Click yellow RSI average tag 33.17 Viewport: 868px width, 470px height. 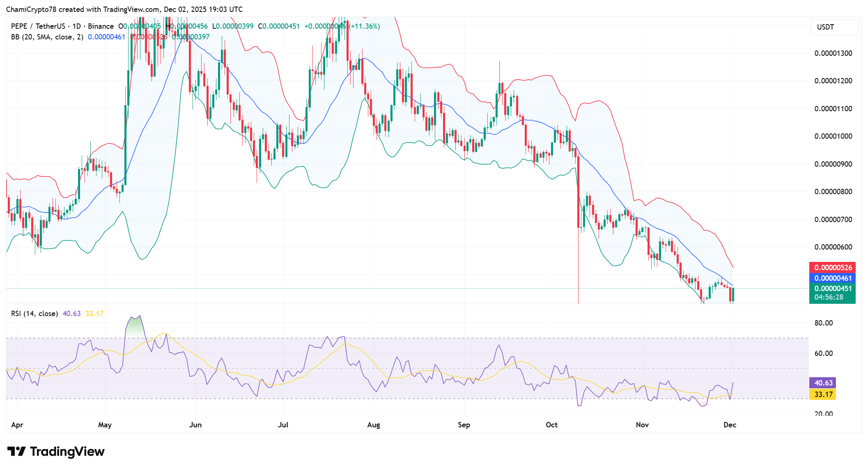click(823, 394)
